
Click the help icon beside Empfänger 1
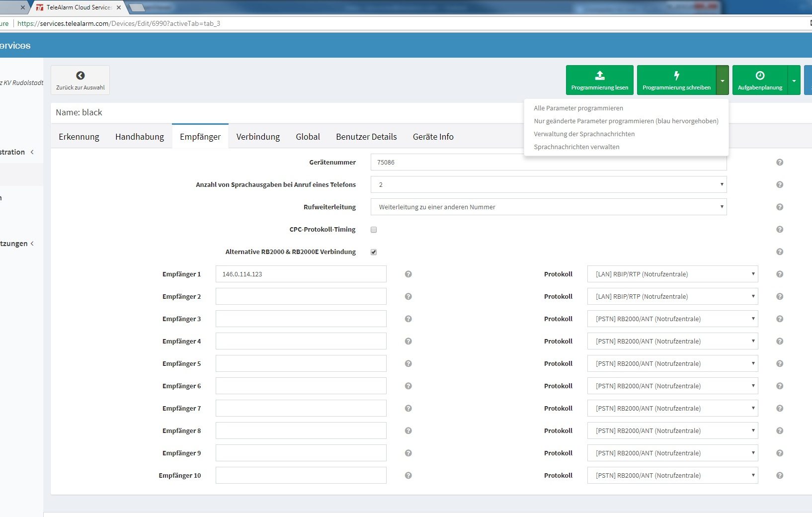coord(408,274)
